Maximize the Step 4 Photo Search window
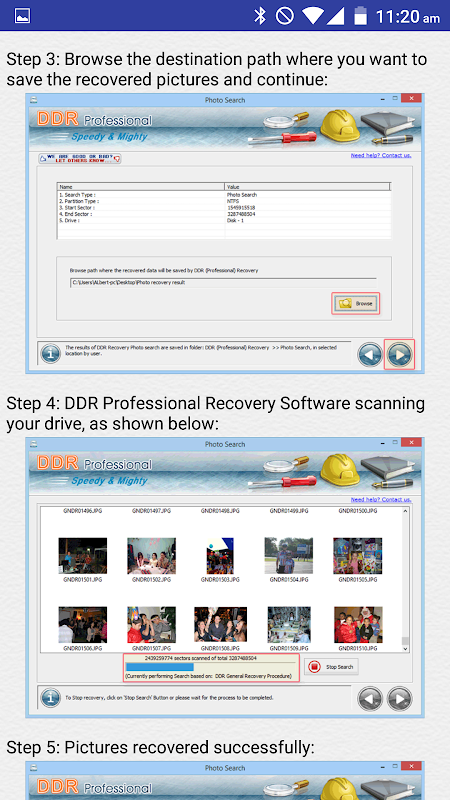Screen dimensions: 450x800 [x=395, y=442]
